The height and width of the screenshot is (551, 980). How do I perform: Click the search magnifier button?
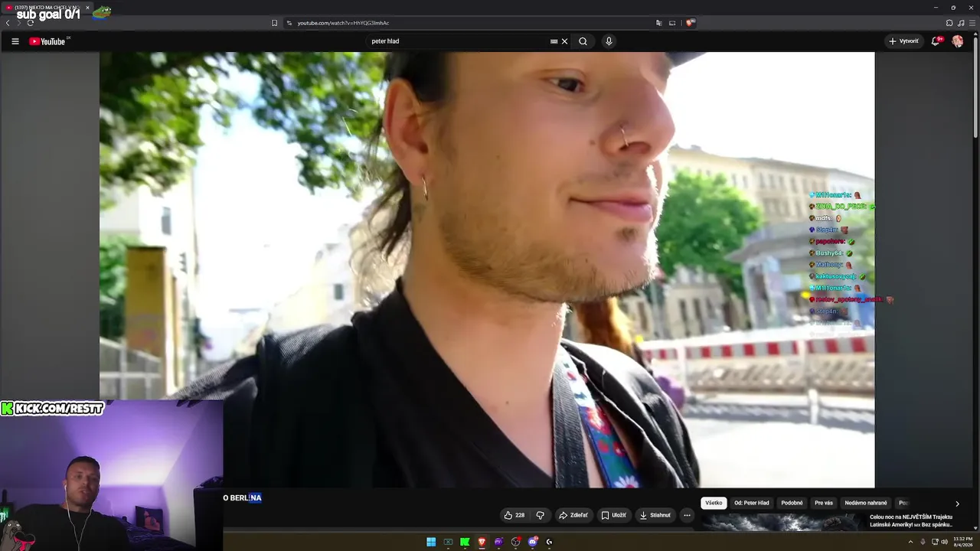(583, 41)
